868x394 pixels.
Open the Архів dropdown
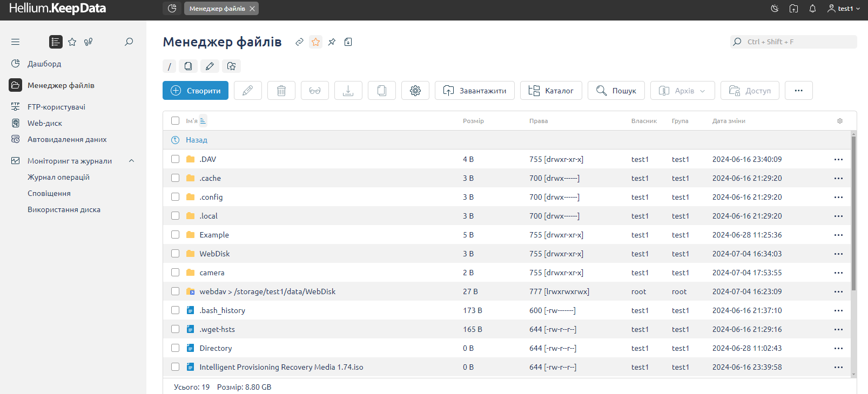tap(683, 91)
